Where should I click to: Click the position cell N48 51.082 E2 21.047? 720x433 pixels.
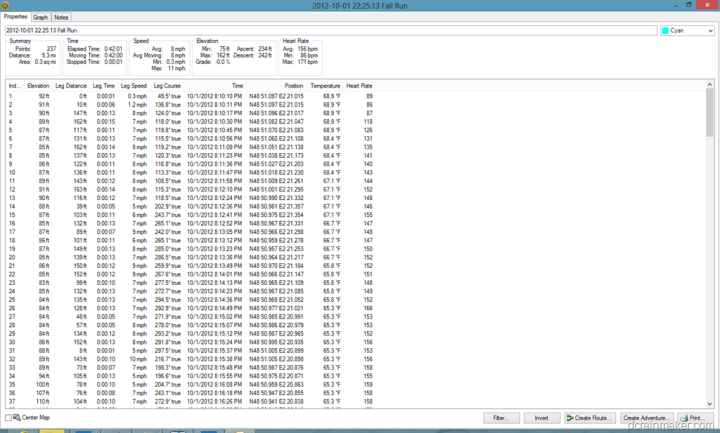point(276,122)
